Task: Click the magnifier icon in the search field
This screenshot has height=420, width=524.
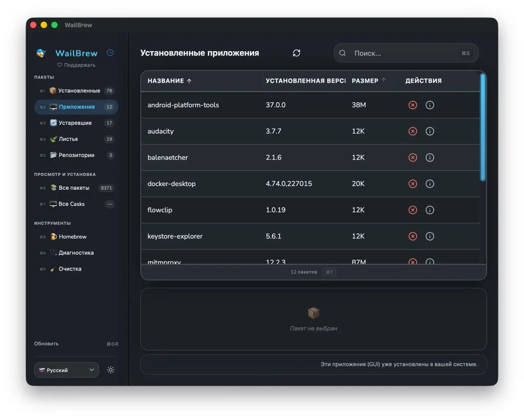Action: pos(343,53)
